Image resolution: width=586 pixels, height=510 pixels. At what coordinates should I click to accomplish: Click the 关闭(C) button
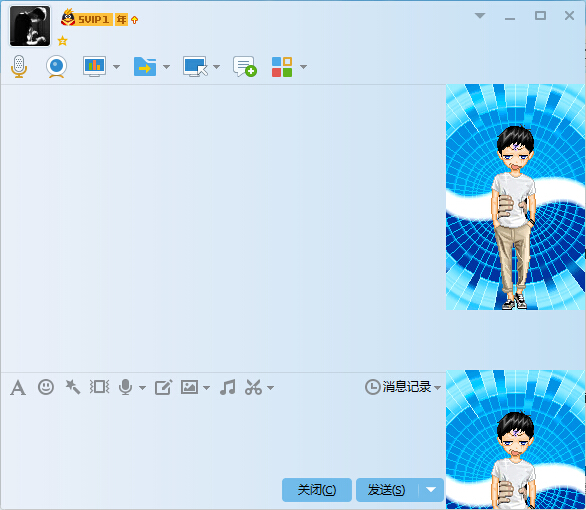click(x=317, y=490)
